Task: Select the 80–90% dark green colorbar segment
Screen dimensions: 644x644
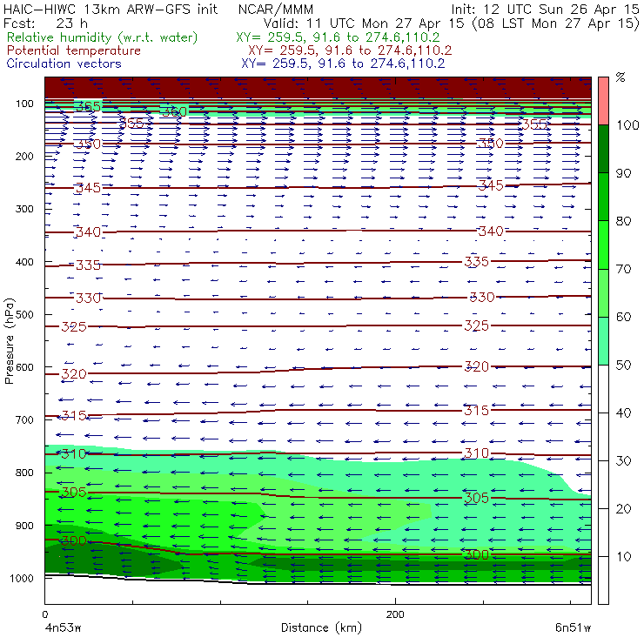Action: click(603, 197)
